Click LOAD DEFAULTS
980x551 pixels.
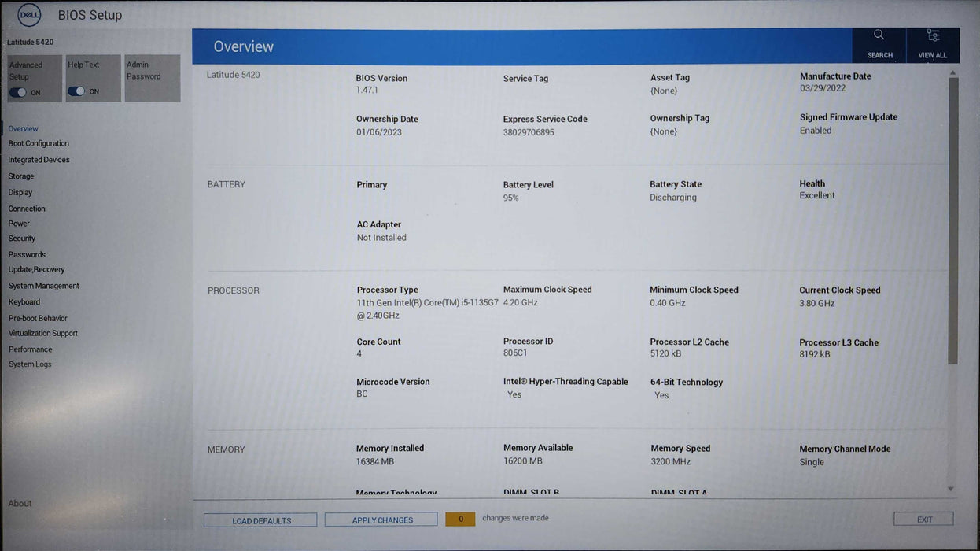pyautogui.click(x=260, y=520)
